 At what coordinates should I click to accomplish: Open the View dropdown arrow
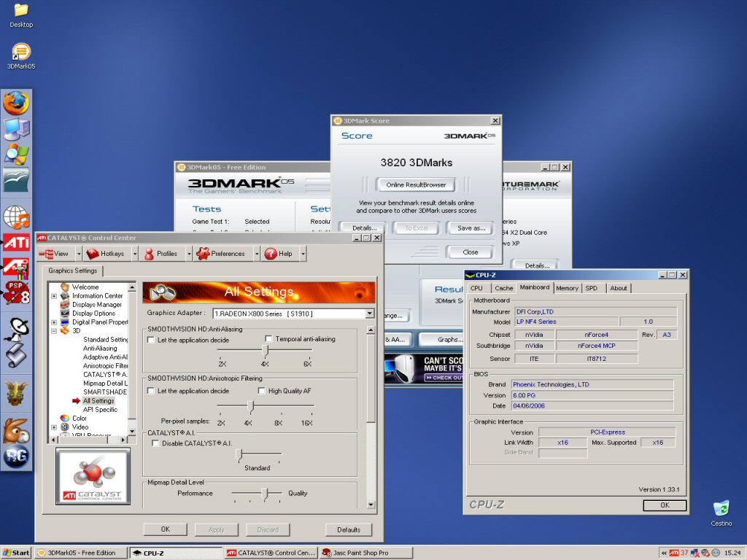coord(79,254)
